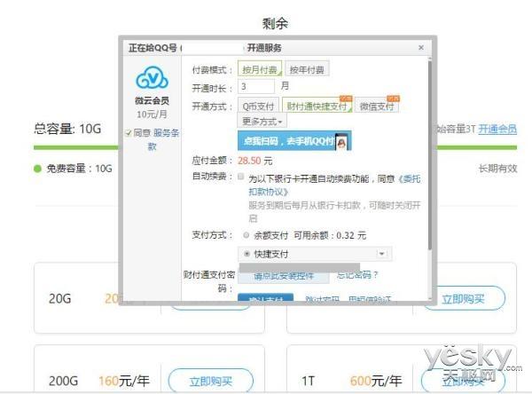
Task: Expand the 更多方式 dropdown
Action: pyautogui.click(x=262, y=121)
